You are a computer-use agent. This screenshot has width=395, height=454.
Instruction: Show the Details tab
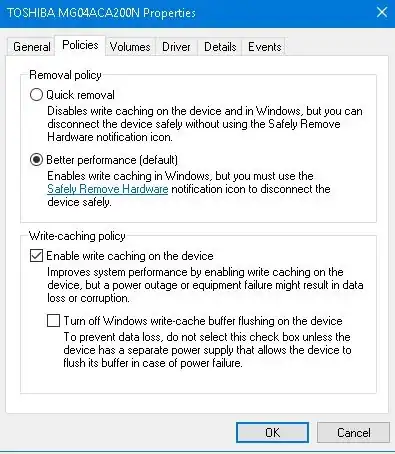coord(220,47)
